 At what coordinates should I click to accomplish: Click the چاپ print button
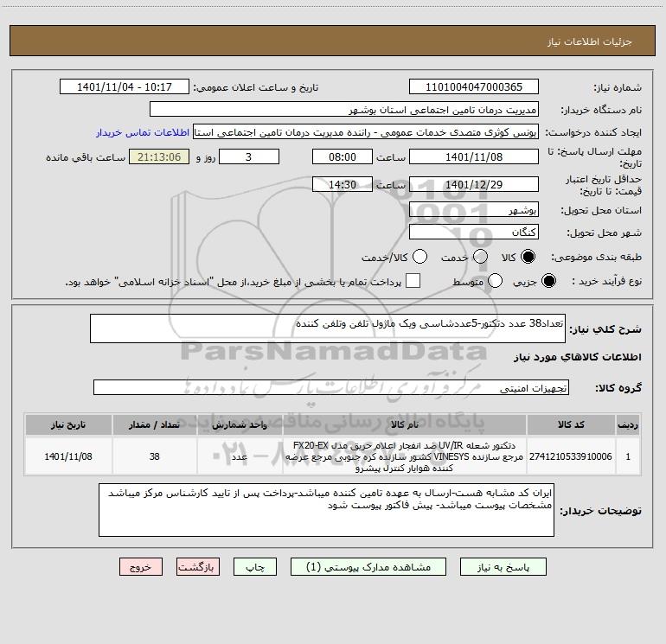(255, 567)
